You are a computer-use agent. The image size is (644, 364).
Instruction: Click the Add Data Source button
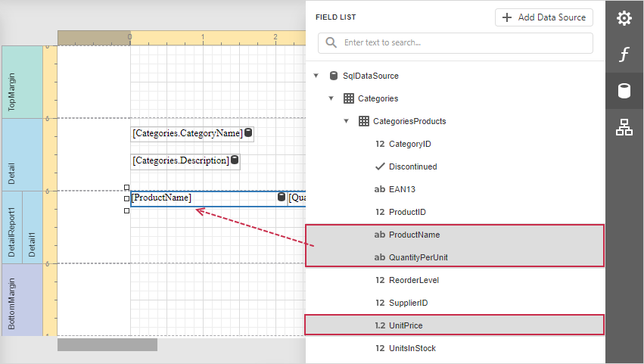point(543,17)
